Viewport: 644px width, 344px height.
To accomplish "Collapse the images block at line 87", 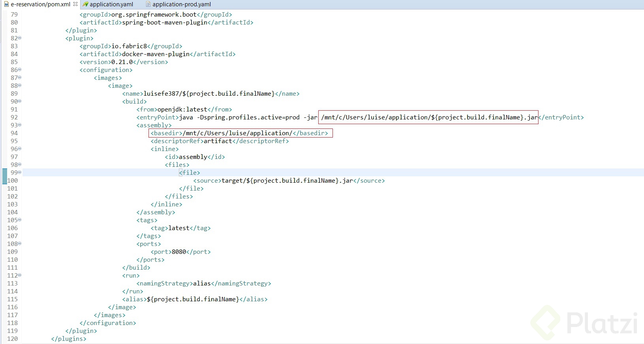I will point(20,77).
